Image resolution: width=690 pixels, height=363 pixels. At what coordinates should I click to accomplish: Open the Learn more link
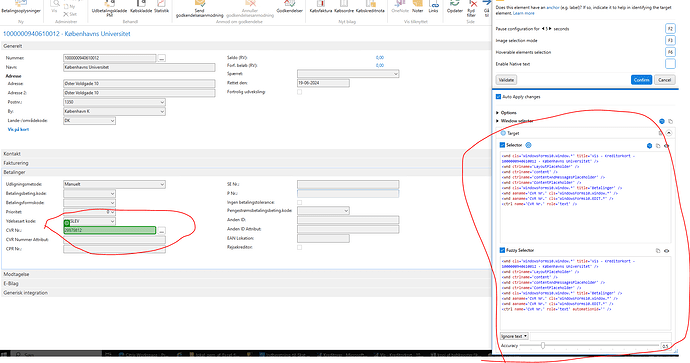pyautogui.click(x=524, y=13)
